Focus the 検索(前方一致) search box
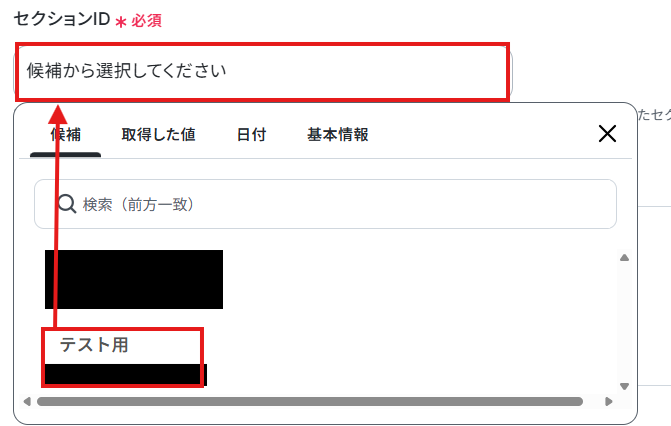671x426 pixels. (x=325, y=204)
